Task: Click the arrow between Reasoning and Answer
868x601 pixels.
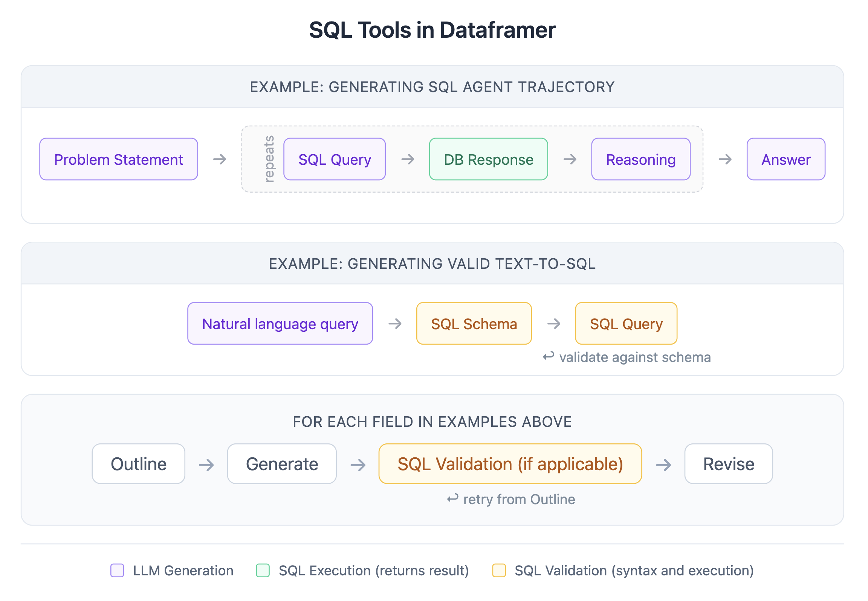Action: point(724,159)
